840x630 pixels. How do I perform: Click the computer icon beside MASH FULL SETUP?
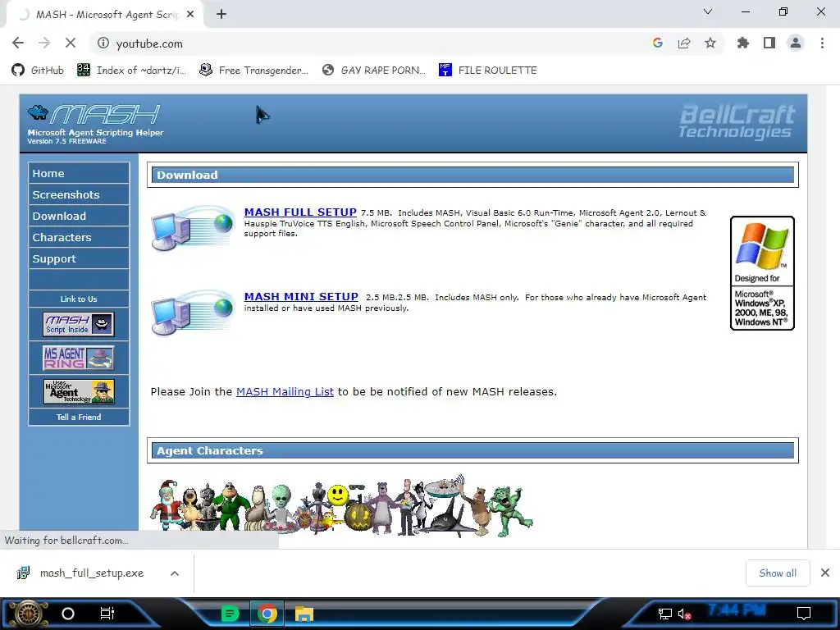[x=193, y=228]
